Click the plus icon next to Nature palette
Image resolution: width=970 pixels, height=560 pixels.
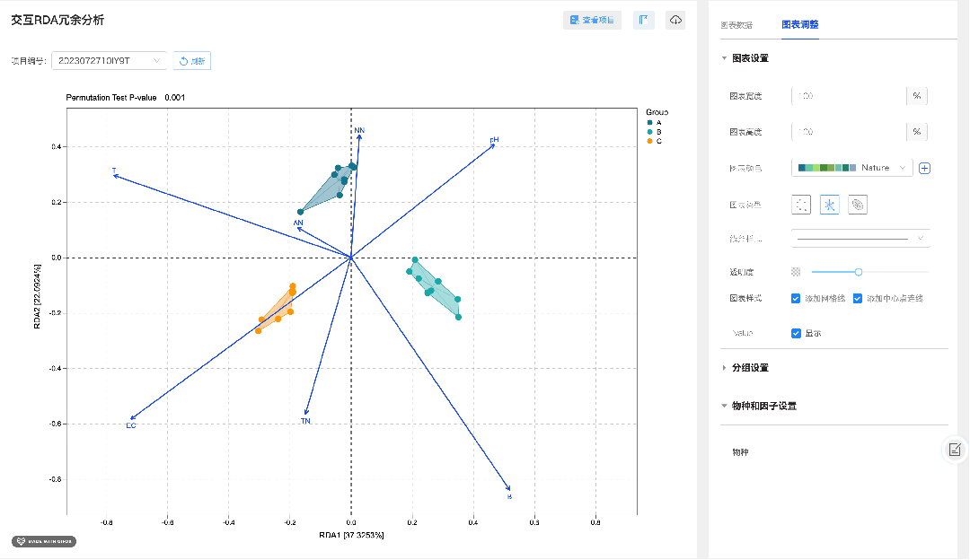coord(925,168)
